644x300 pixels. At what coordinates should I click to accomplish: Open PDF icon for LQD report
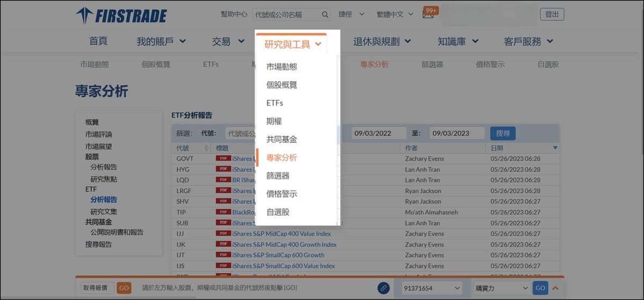coord(223,180)
